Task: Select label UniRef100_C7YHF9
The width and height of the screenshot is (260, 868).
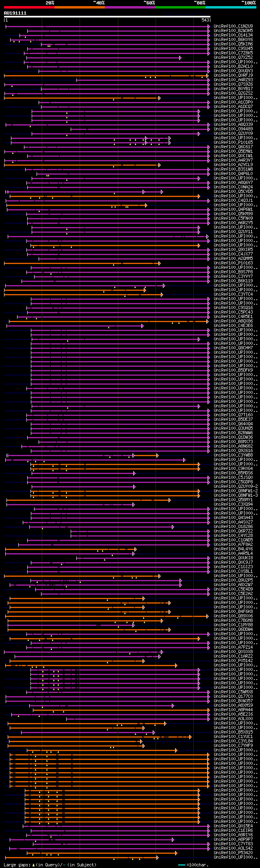Action: click(233, 745)
